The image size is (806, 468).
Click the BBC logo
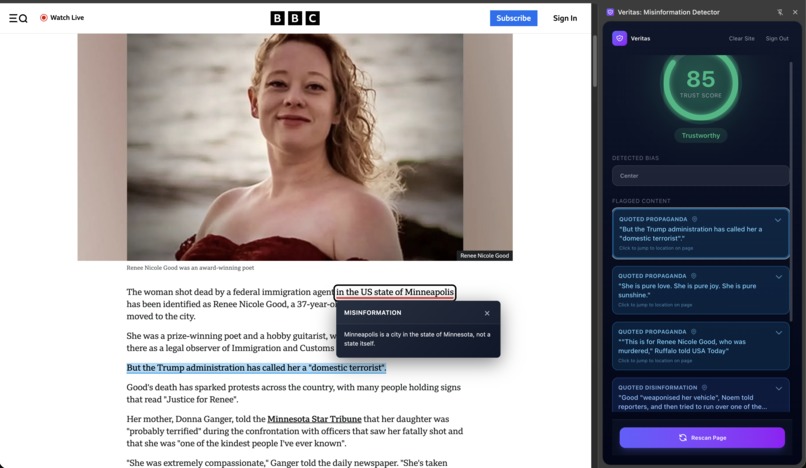click(x=295, y=19)
